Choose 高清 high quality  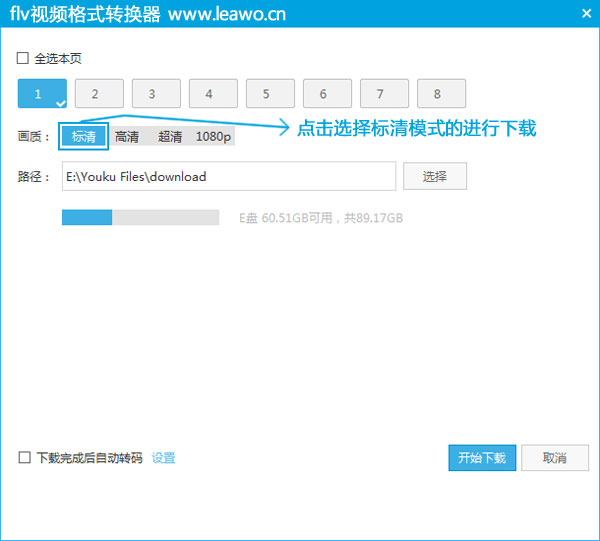(127, 136)
